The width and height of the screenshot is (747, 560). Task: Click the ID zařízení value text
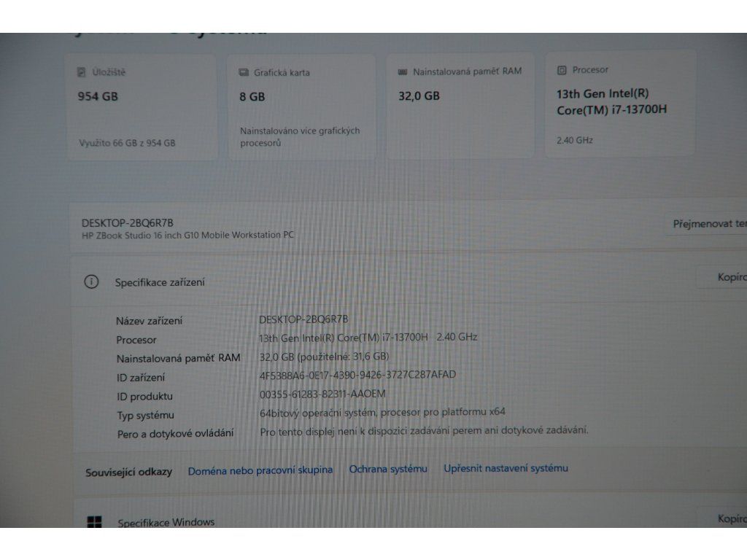pyautogui.click(x=357, y=376)
